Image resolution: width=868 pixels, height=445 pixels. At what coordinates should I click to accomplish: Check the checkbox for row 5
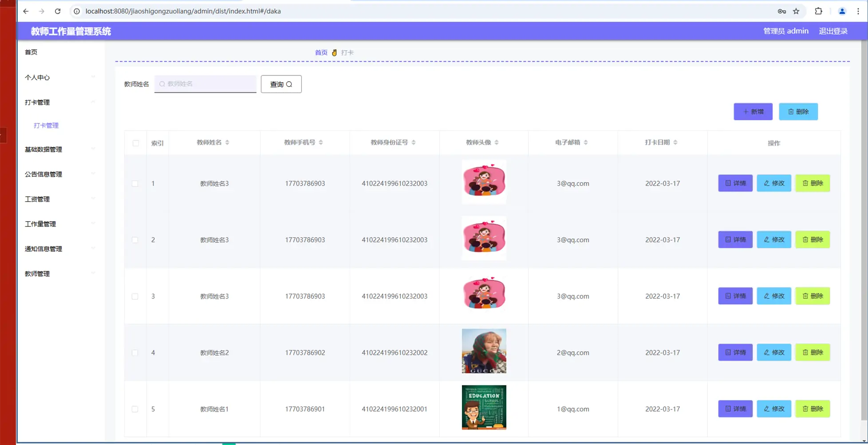(135, 409)
